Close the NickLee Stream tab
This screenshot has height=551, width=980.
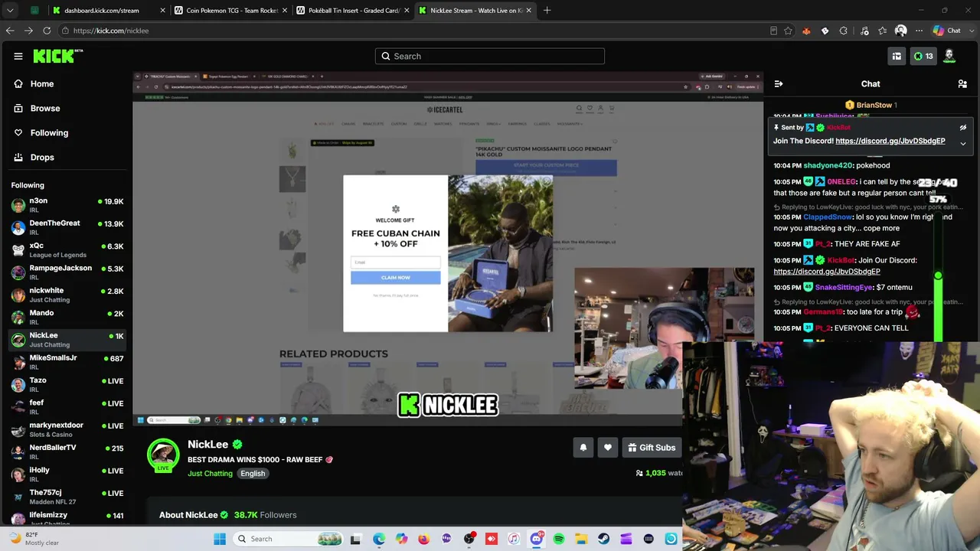pos(527,11)
